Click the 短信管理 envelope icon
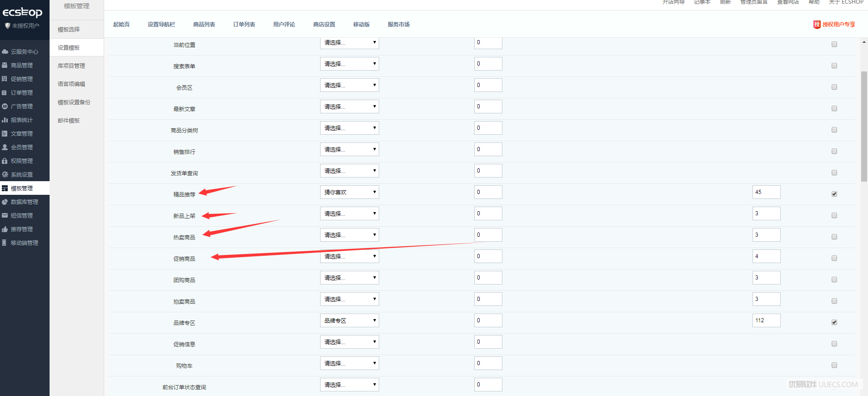Image resolution: width=868 pixels, height=396 pixels. tap(5, 216)
